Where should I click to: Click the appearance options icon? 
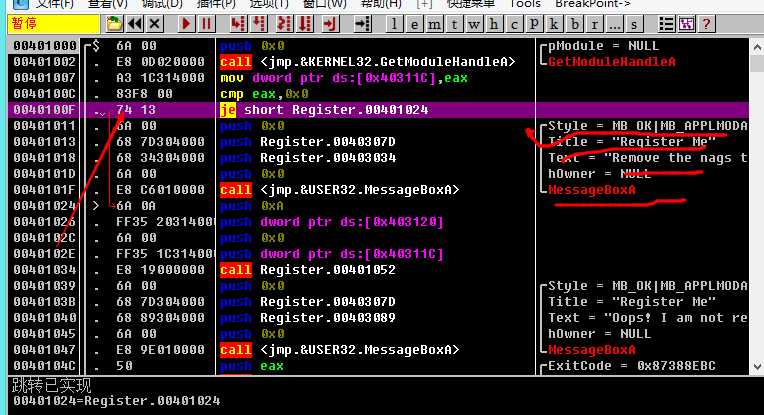click(687, 23)
